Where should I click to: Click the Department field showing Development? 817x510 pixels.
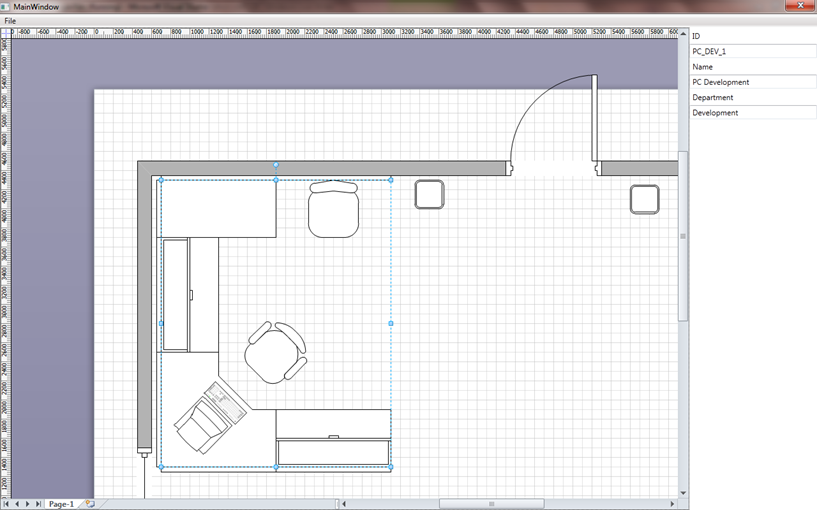click(753, 113)
